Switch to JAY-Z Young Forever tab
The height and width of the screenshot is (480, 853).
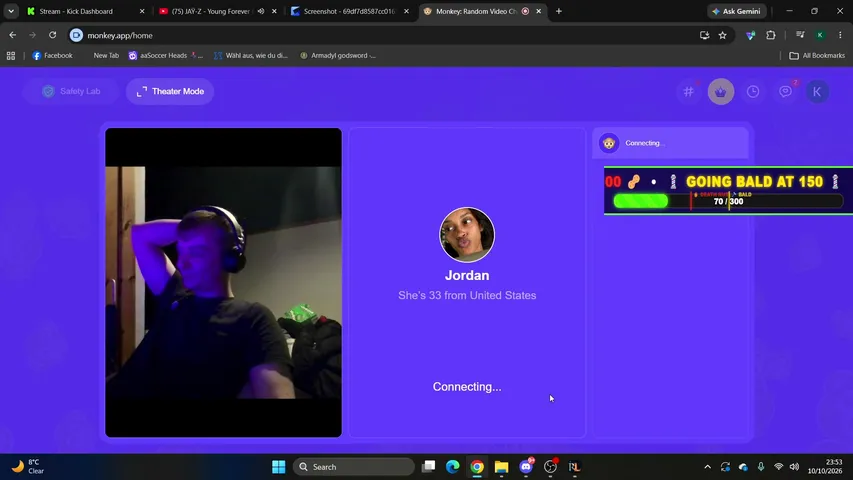tap(209, 11)
